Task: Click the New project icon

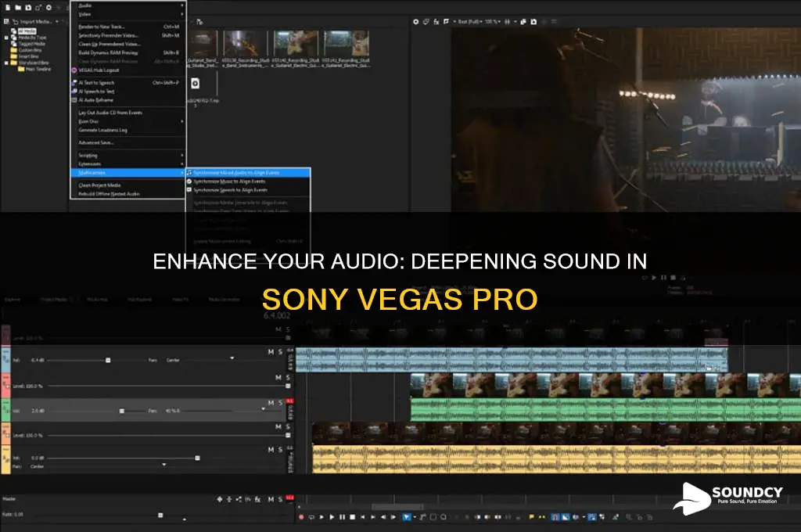Action: pyautogui.click(x=8, y=8)
